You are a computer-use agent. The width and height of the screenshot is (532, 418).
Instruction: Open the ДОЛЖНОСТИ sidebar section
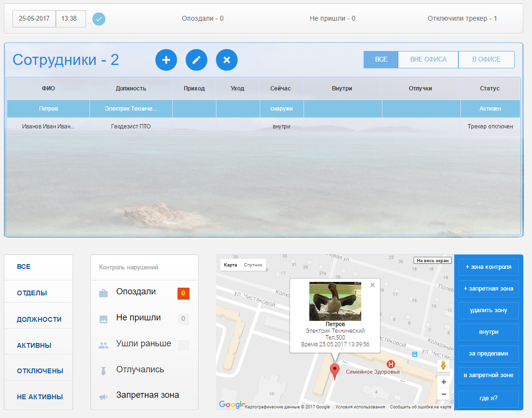tap(39, 319)
